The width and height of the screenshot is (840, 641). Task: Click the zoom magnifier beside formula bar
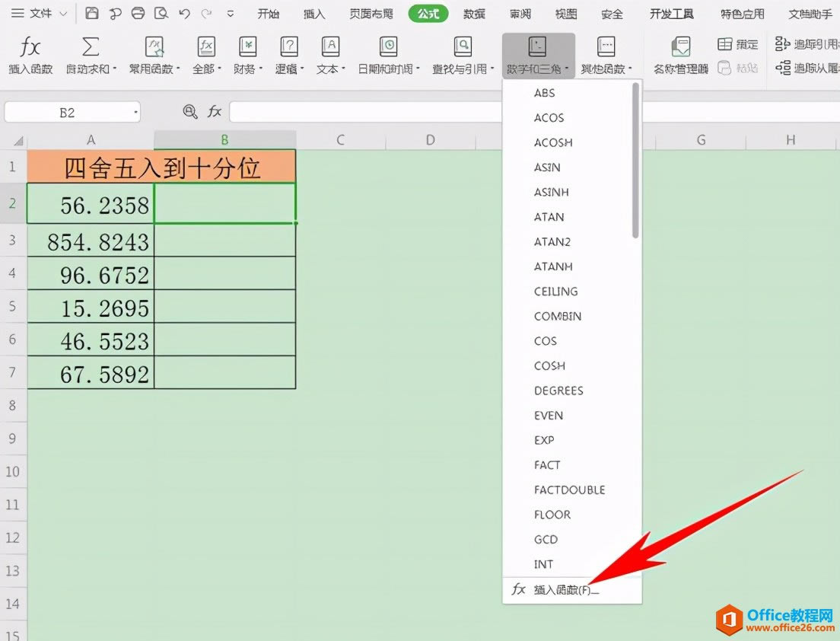click(189, 111)
